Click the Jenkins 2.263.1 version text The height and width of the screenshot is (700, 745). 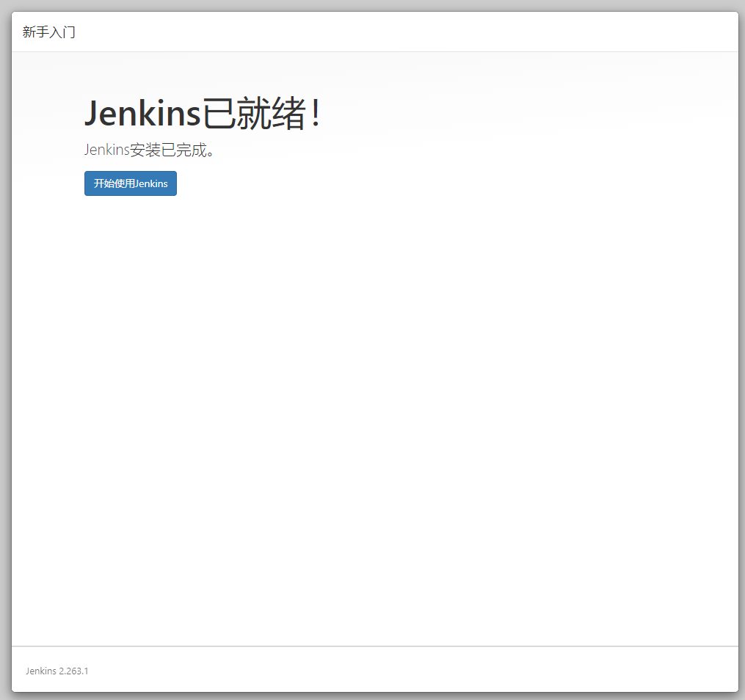point(57,671)
